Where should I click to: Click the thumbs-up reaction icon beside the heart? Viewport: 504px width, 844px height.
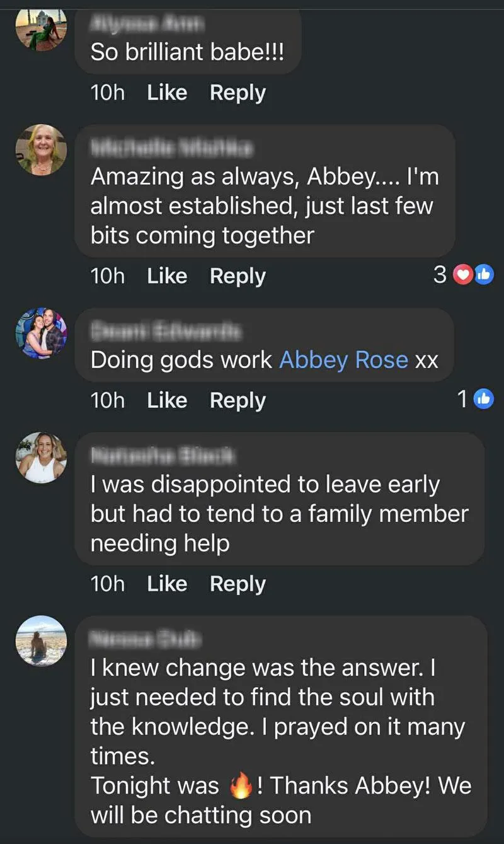pyautogui.click(x=483, y=275)
